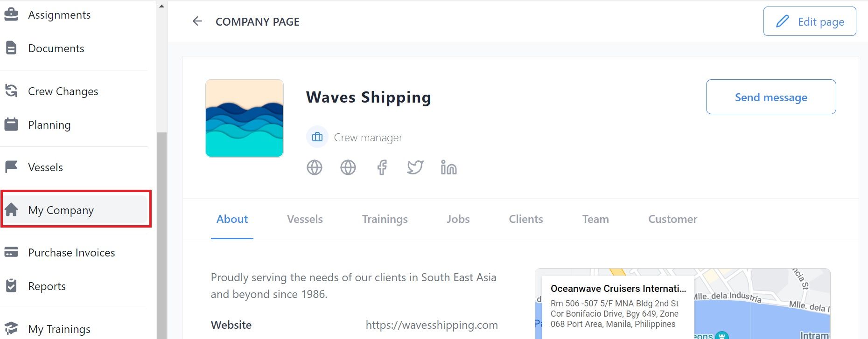Click the second globe website icon
The image size is (868, 339).
pos(348,167)
